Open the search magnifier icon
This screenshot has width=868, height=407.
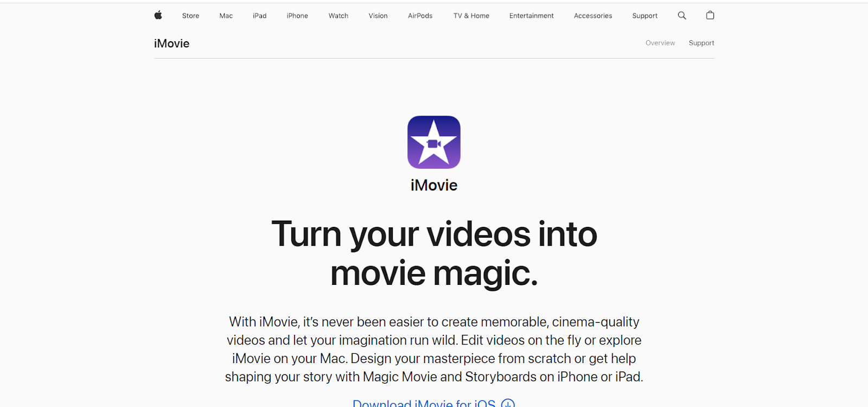(682, 16)
